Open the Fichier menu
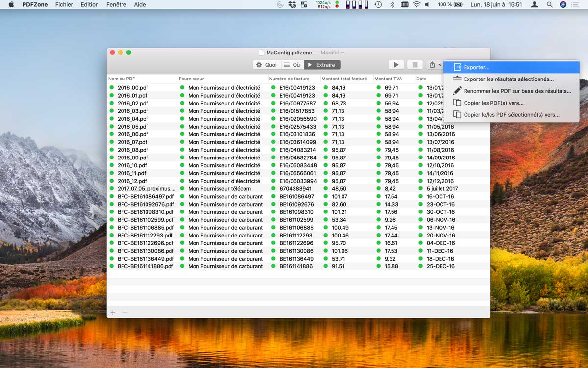This screenshot has width=588, height=368. tap(64, 4)
